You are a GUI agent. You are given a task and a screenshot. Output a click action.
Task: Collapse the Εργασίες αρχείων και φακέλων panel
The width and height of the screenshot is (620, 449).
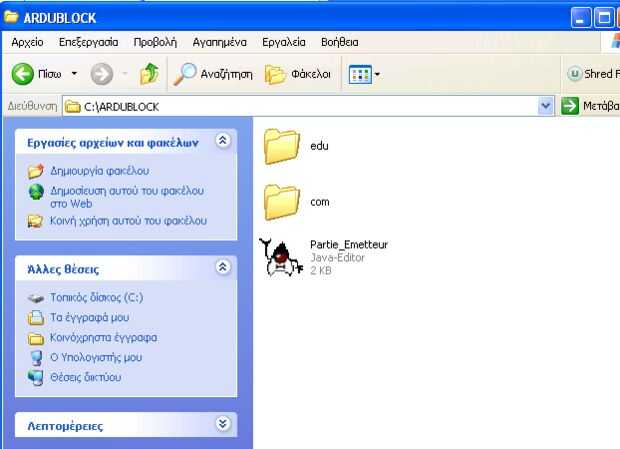pos(223,141)
